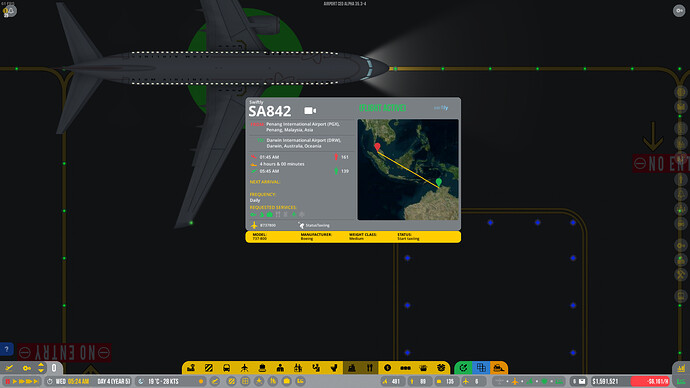Click the route map thumbnail
Image resolution: width=690 pixels, height=388 pixels.
click(x=408, y=170)
